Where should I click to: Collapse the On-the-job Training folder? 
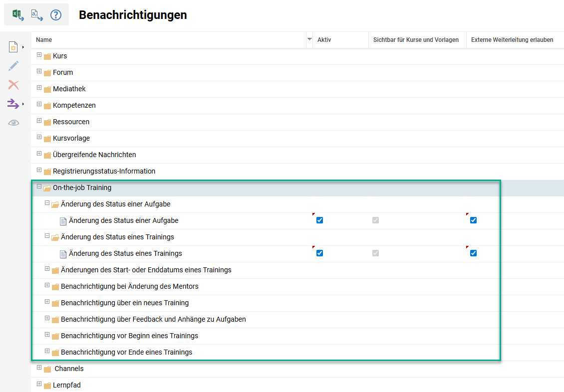tap(39, 188)
